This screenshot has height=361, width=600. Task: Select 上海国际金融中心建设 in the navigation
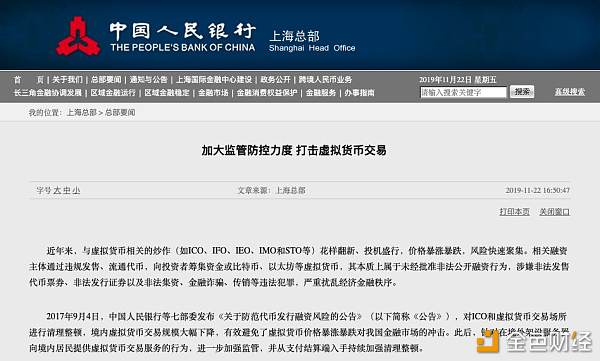point(214,80)
